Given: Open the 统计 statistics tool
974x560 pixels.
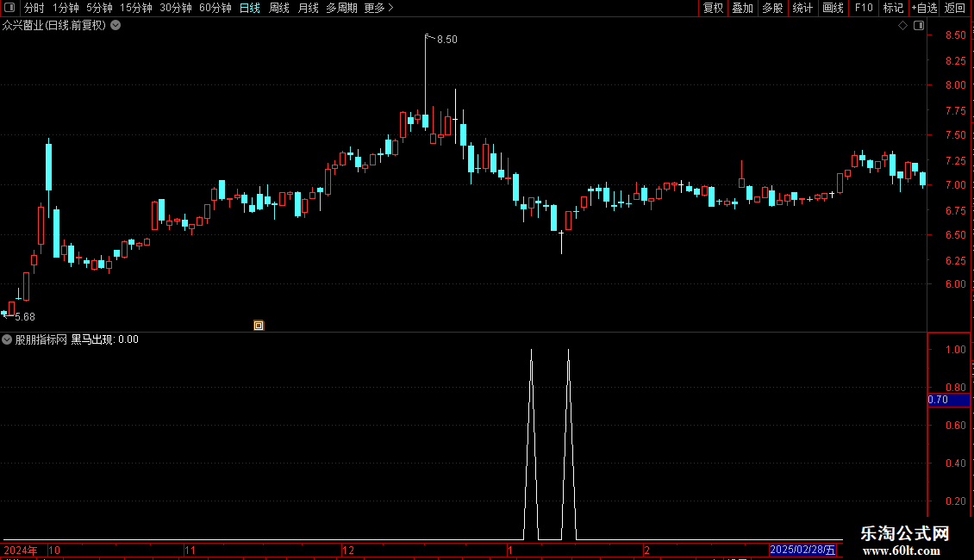Looking at the screenshot, I should point(802,8).
